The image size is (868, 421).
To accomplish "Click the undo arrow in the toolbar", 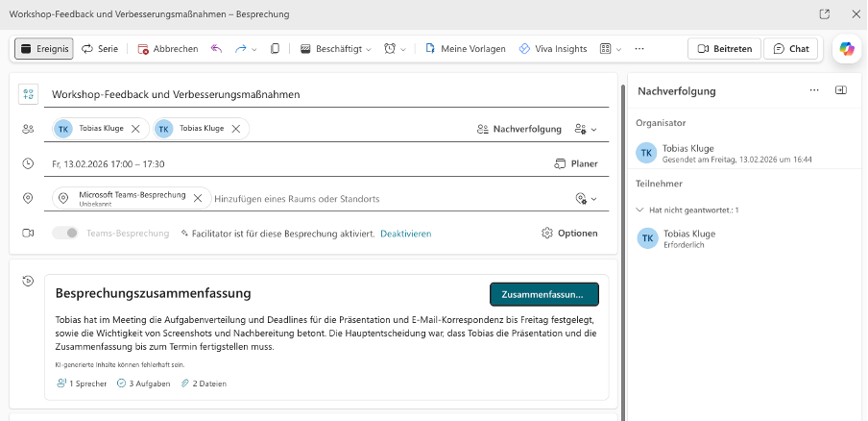I will [x=216, y=49].
